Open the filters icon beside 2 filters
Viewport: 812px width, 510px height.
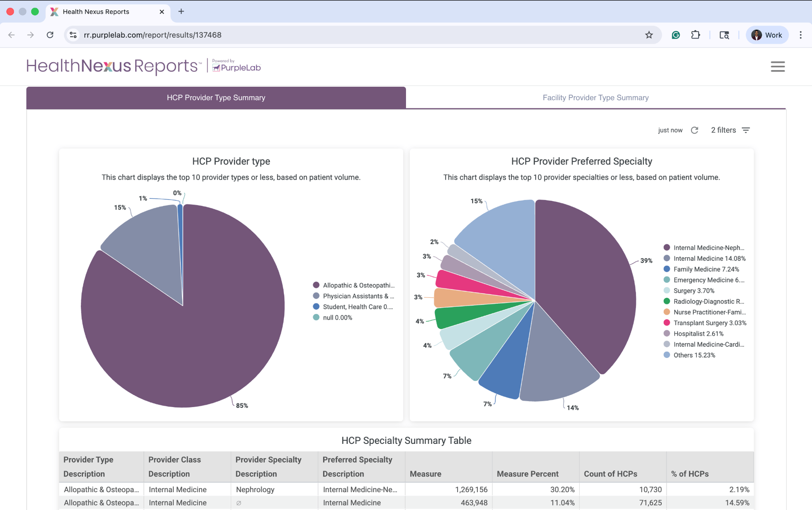[x=746, y=130]
